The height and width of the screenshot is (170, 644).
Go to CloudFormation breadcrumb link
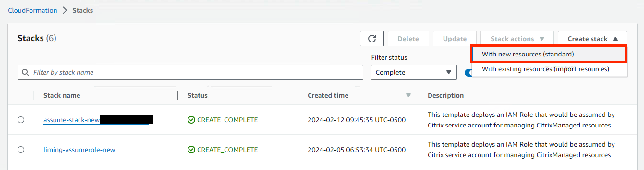(32, 11)
